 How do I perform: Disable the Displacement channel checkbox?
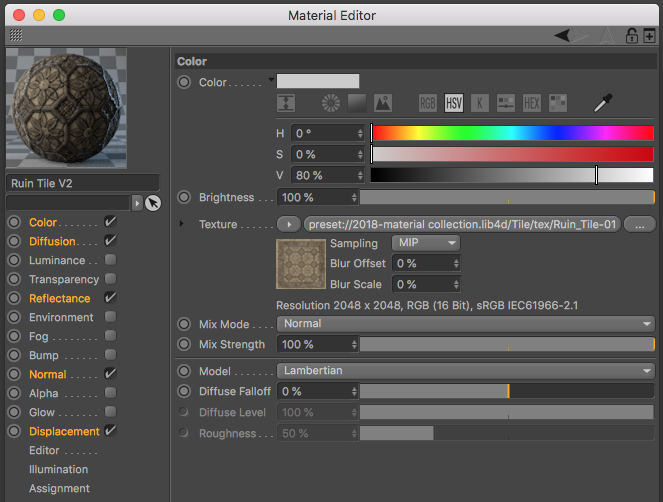110,431
